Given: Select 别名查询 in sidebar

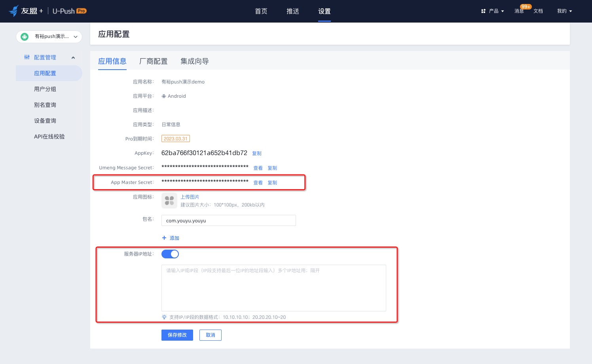Looking at the screenshot, I should [x=45, y=105].
